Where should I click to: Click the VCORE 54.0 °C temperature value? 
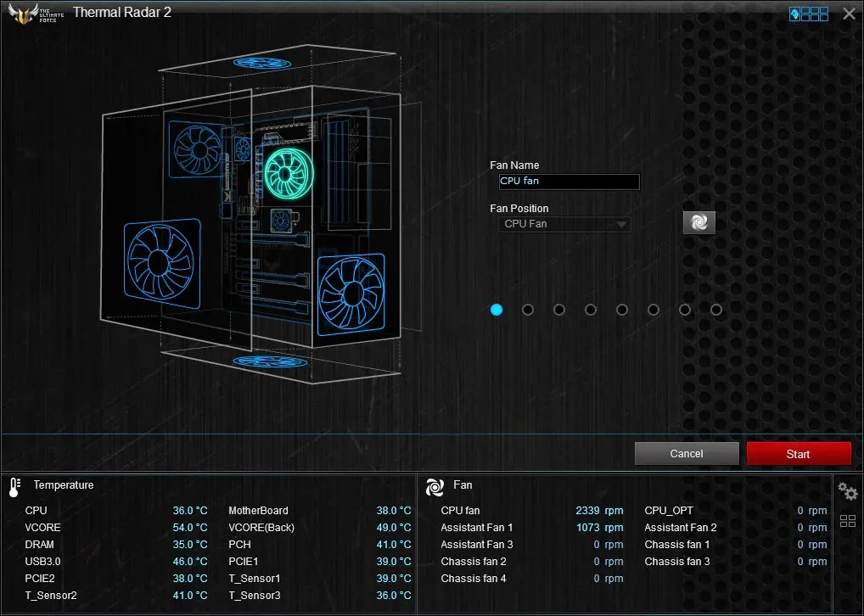(190, 528)
